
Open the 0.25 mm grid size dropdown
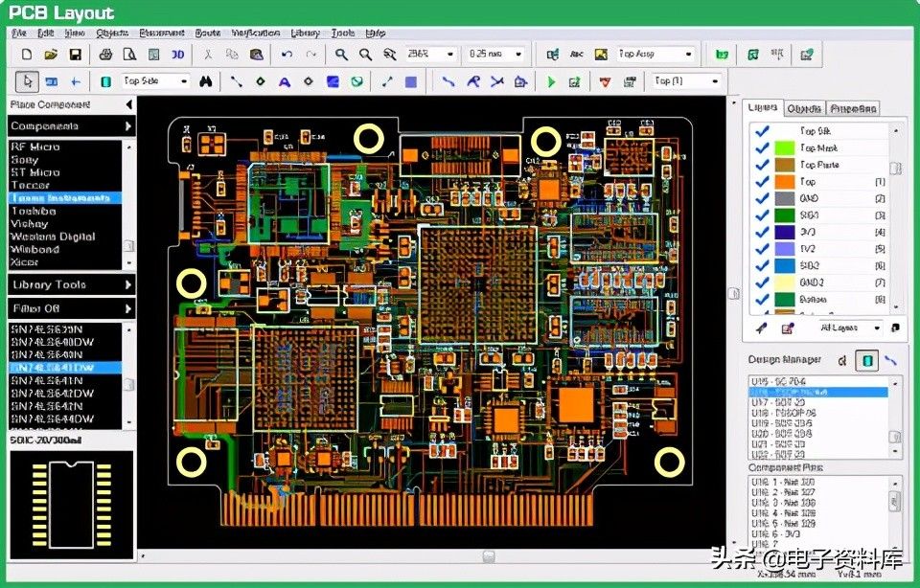coord(518,55)
